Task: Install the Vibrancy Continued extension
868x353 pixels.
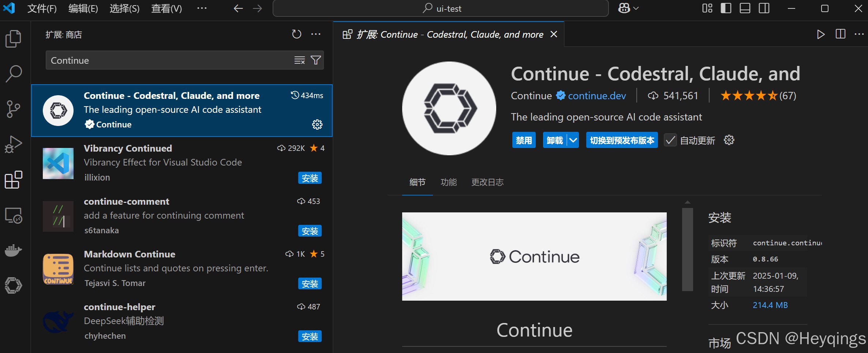Action: coord(310,178)
